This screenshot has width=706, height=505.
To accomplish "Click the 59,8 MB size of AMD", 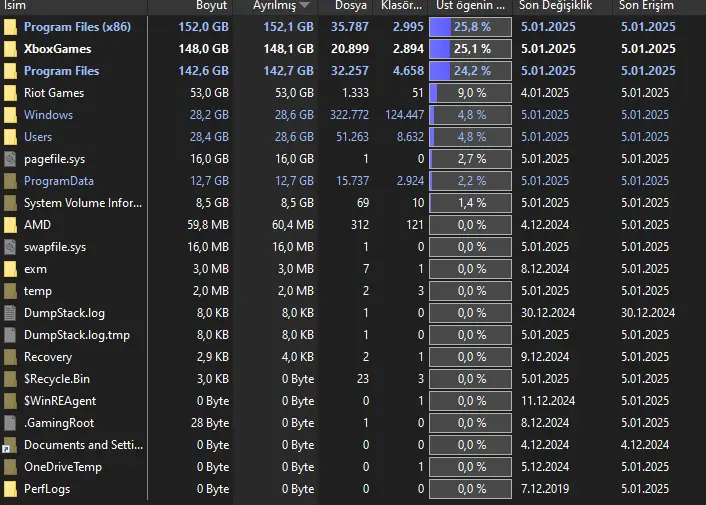I will point(208,225).
